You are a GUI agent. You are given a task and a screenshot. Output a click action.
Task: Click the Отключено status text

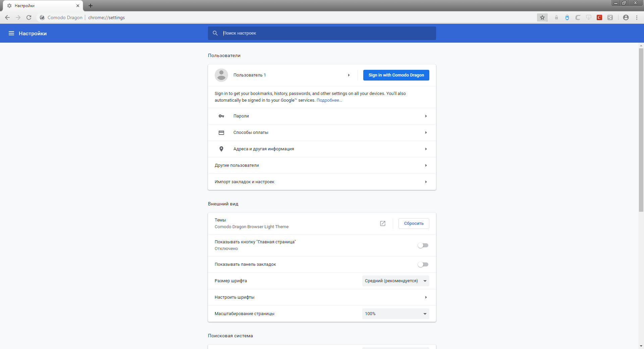(x=226, y=249)
